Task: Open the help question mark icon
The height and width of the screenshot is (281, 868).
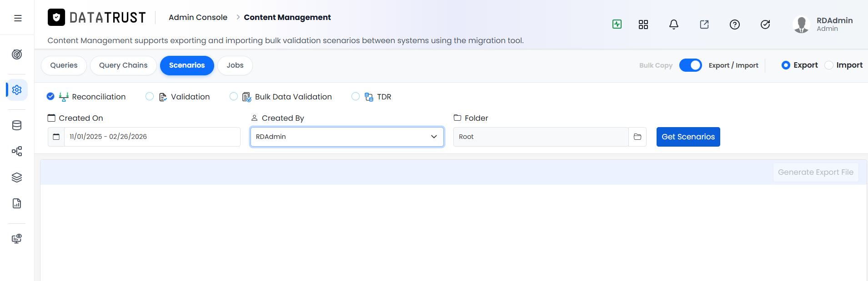Action: [735, 25]
